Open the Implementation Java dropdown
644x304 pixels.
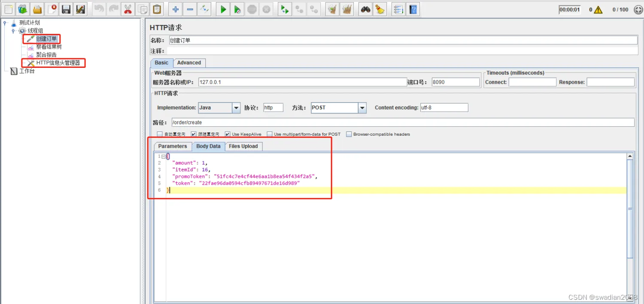[236, 108]
